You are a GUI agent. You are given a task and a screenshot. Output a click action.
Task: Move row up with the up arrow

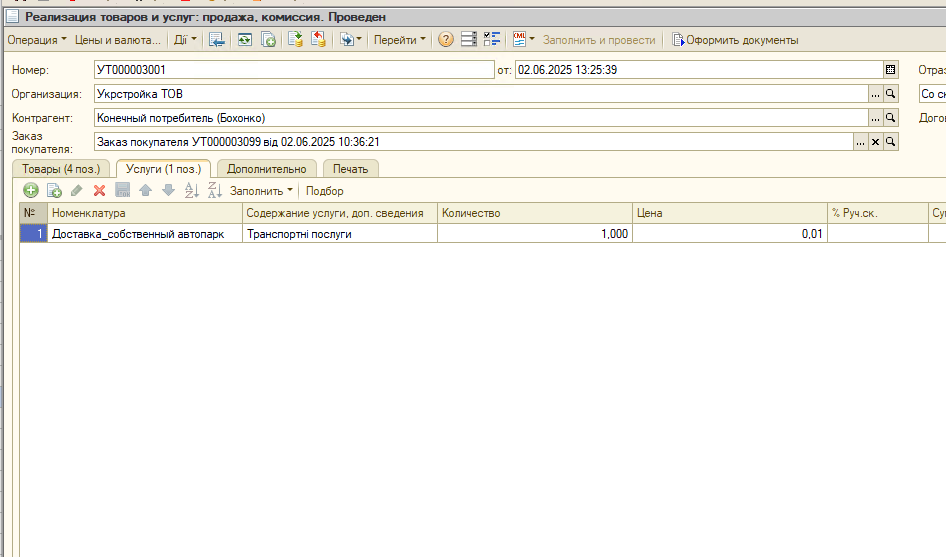(x=145, y=191)
